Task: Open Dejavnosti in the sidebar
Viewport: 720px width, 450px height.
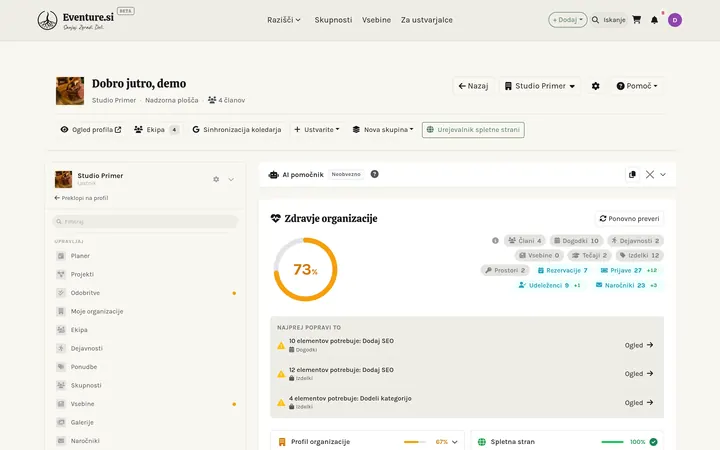Action: [x=145, y=348]
